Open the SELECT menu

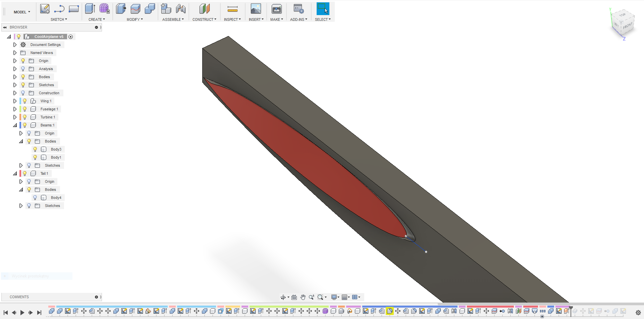tap(323, 19)
